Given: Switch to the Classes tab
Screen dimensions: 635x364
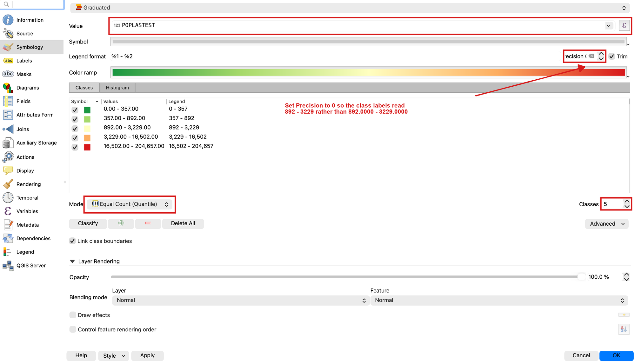Looking at the screenshot, I should click(84, 88).
